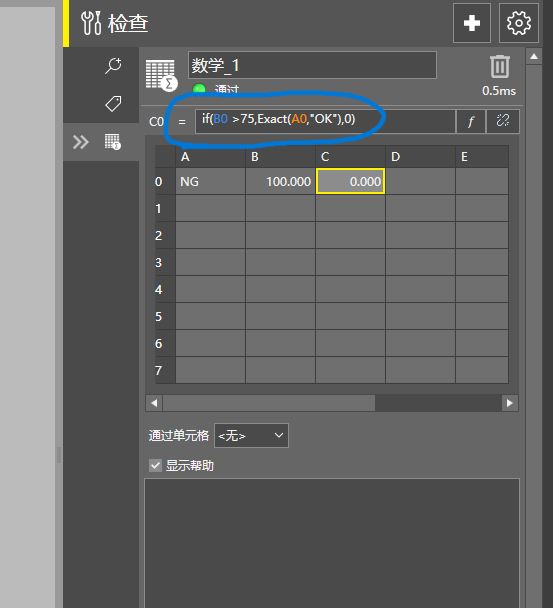Select column header B

[x=280, y=157]
